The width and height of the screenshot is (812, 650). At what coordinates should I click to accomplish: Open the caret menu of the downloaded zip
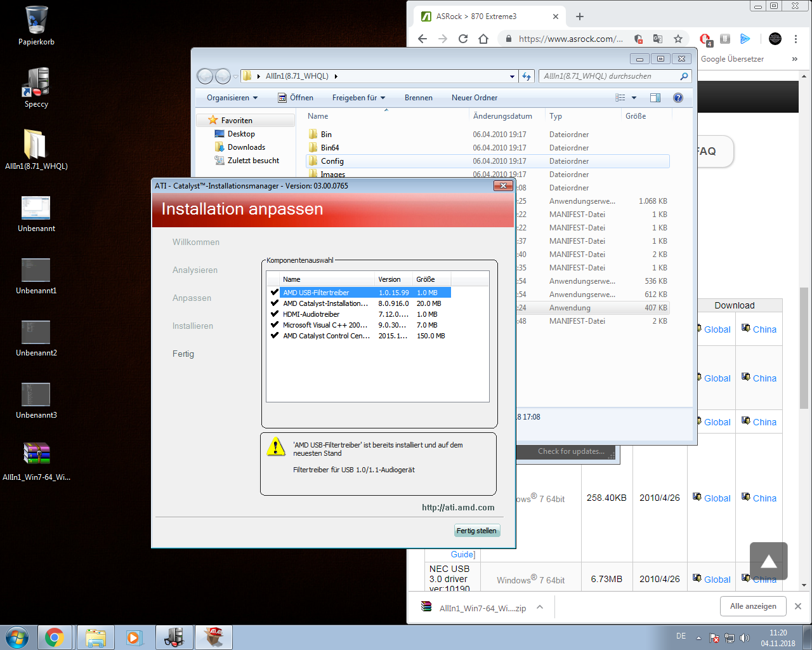[x=540, y=607]
